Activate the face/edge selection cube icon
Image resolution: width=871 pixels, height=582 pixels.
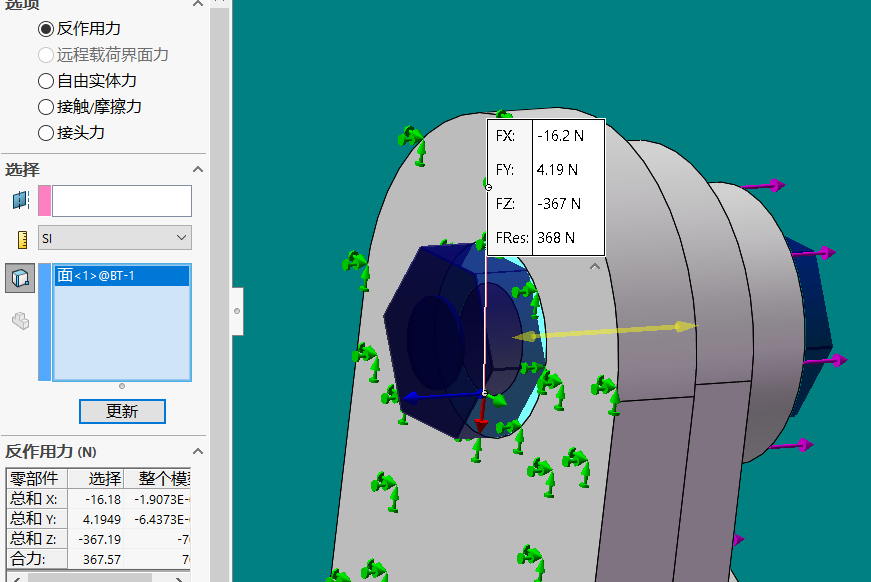(20, 278)
